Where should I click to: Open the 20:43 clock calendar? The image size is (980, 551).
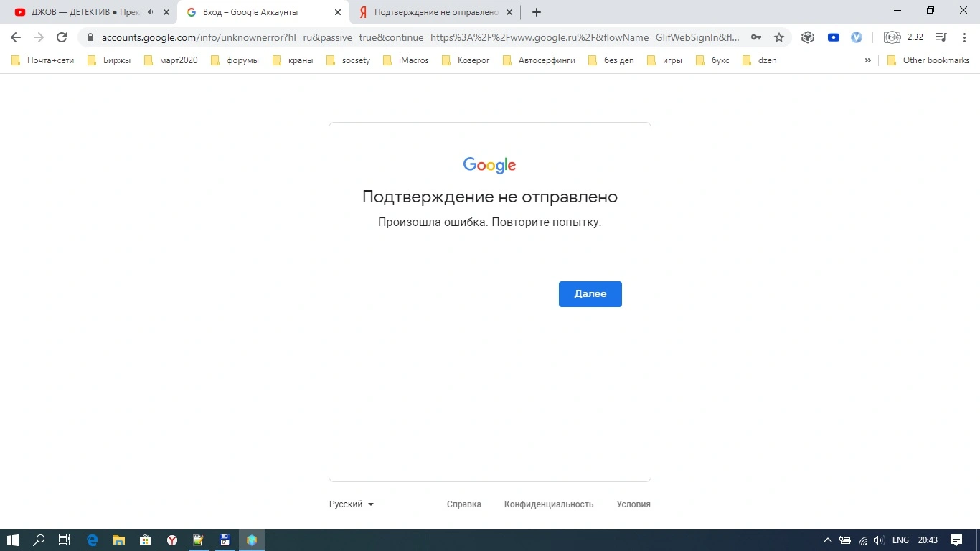tap(928, 540)
